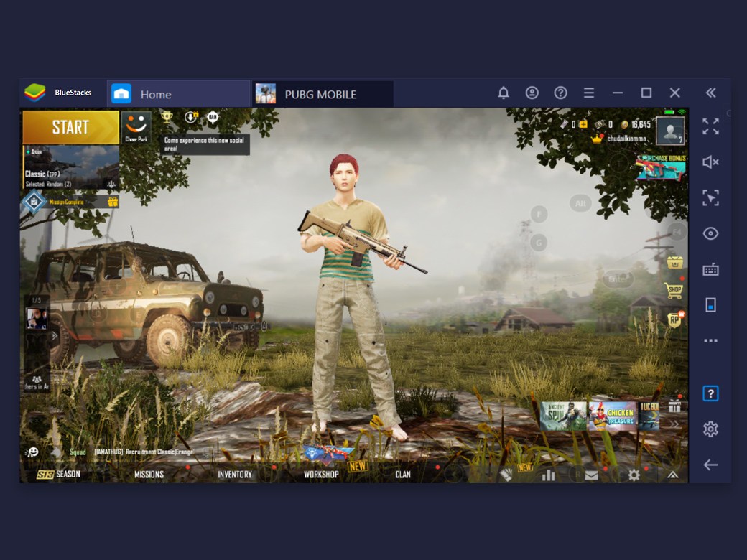Select teammate avatar in team panel
The width and height of the screenshot is (747, 560).
pyautogui.click(x=36, y=319)
